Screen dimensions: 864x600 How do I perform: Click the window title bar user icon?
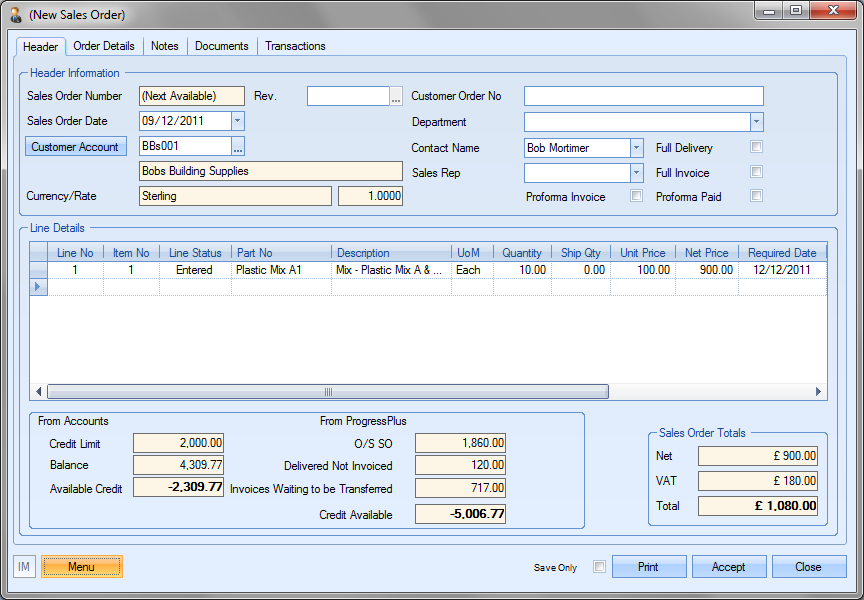(15, 14)
